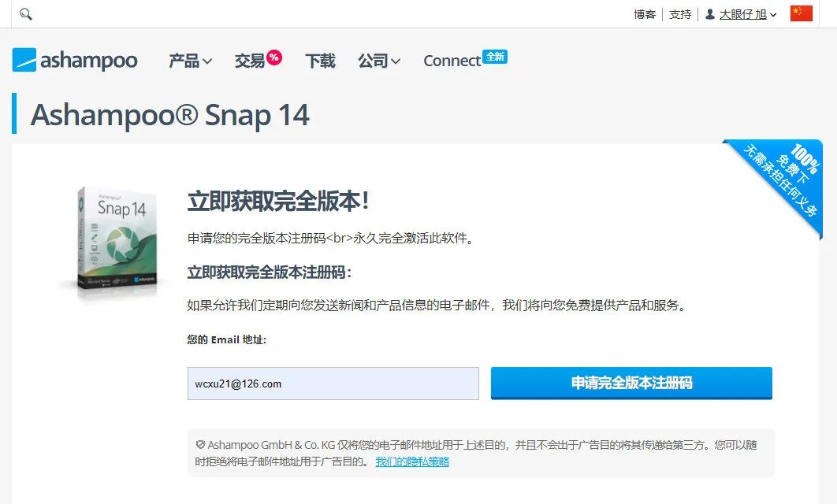The image size is (837, 504).
Task: Click the blue 全新 badge next to Connect
Action: tap(495, 57)
